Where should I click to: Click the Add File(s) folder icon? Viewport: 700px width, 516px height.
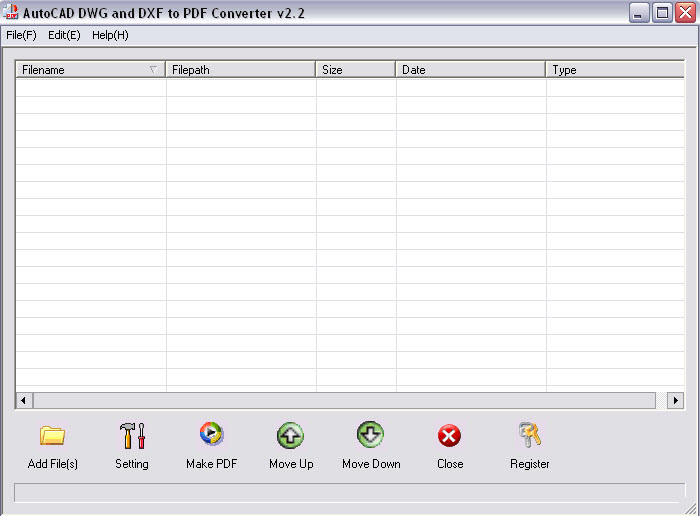(52, 435)
